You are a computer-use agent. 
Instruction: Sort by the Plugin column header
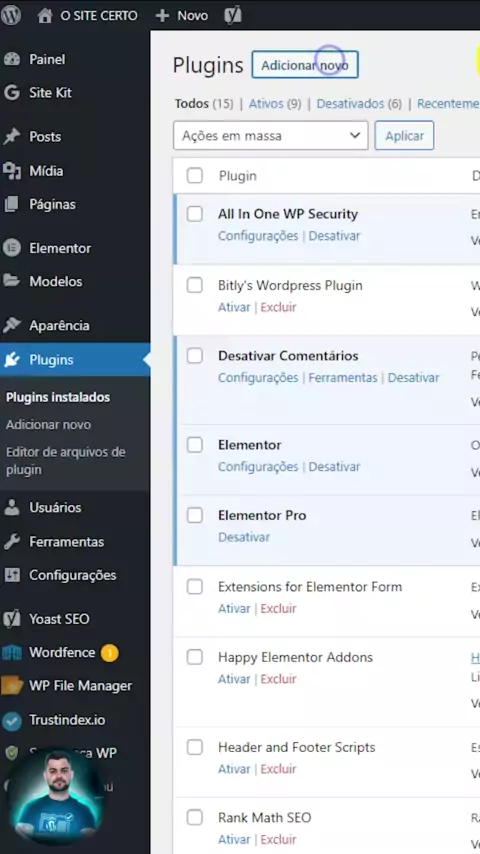pos(238,176)
